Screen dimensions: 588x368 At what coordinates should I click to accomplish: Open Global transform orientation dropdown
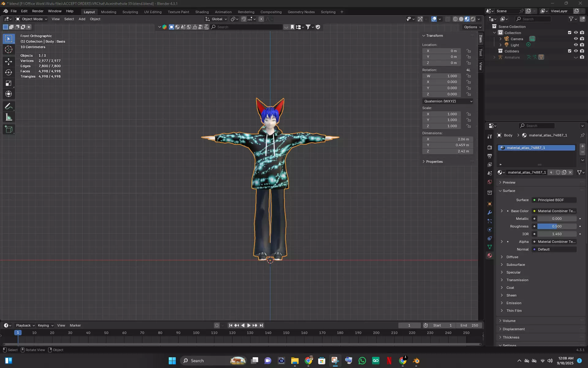tap(217, 19)
